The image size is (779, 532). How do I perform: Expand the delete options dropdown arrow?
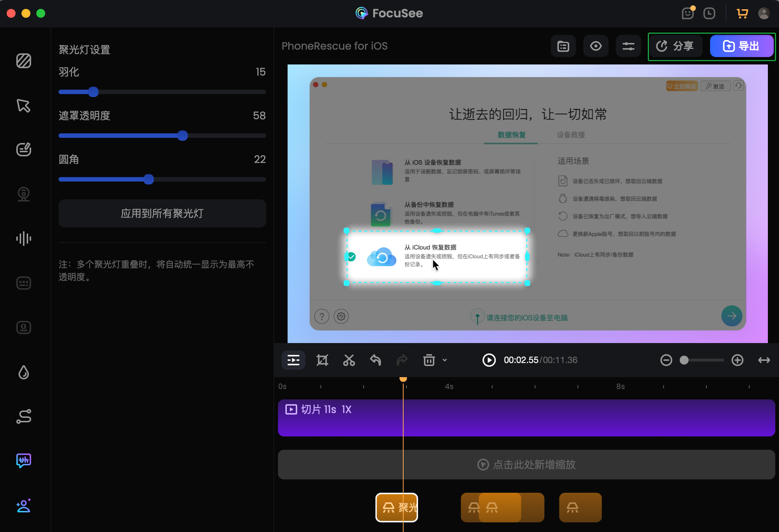click(445, 360)
